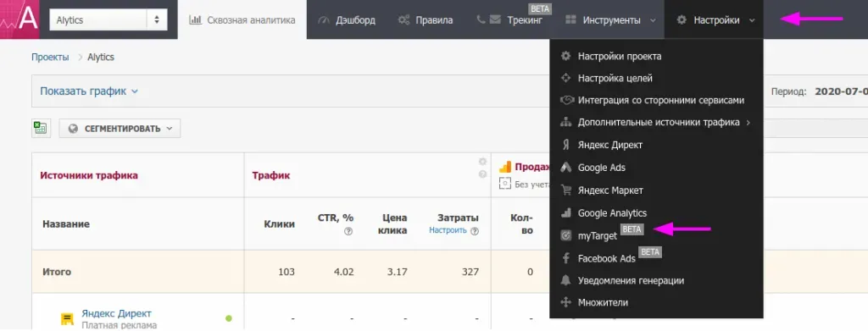Click the Google Analytics bars icon in menu

(565, 212)
